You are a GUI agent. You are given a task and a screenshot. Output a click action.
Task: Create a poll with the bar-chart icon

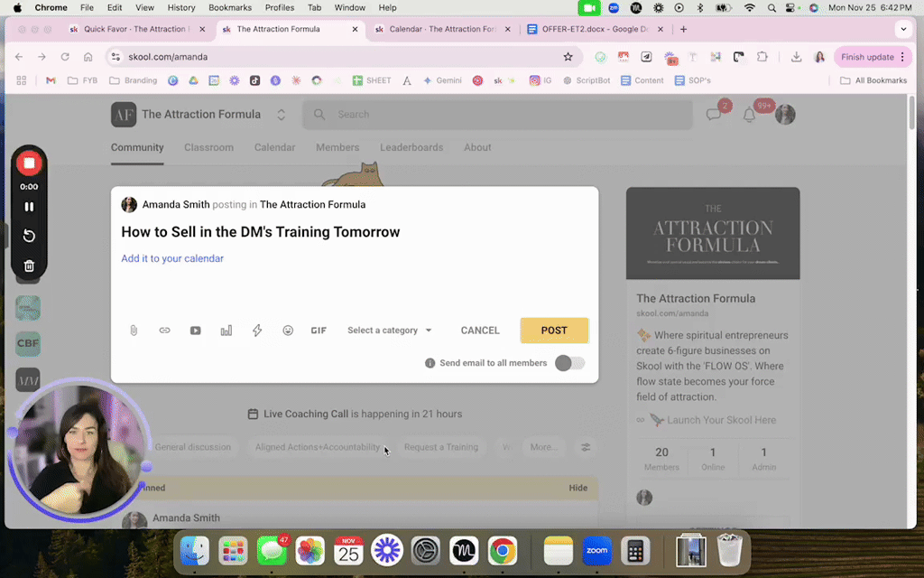click(x=226, y=331)
